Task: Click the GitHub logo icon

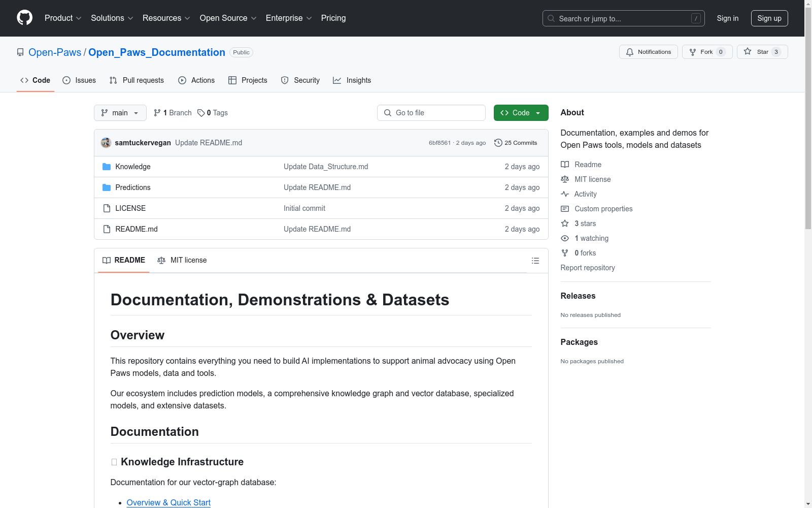Action: (24, 18)
